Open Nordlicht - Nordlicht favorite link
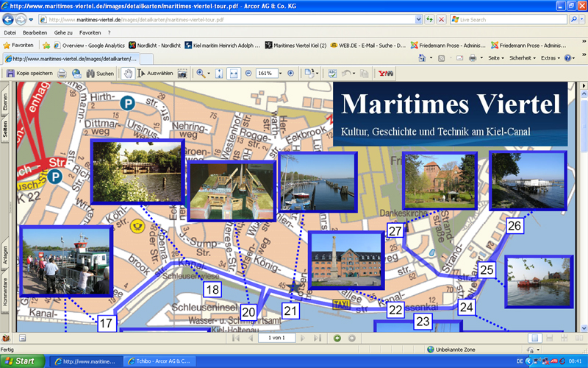 (x=154, y=46)
